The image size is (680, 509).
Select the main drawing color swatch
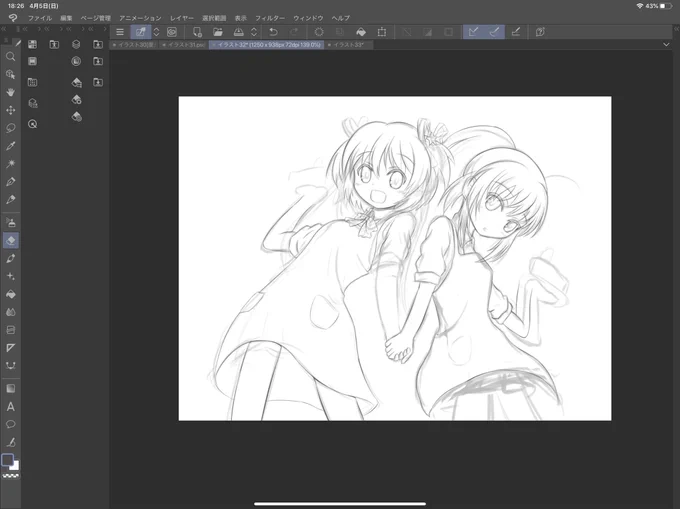pyautogui.click(x=7, y=460)
